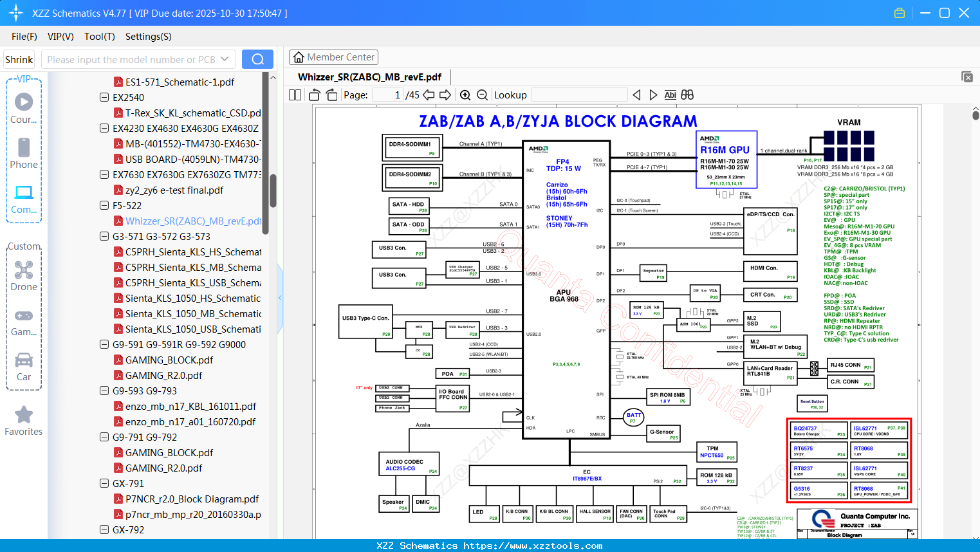The width and height of the screenshot is (980, 552).
Task: Select the Phone category icon
Action: (24, 153)
